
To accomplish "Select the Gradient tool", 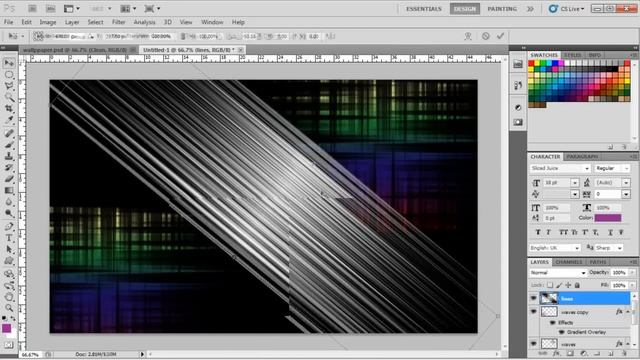I will pos(9,191).
